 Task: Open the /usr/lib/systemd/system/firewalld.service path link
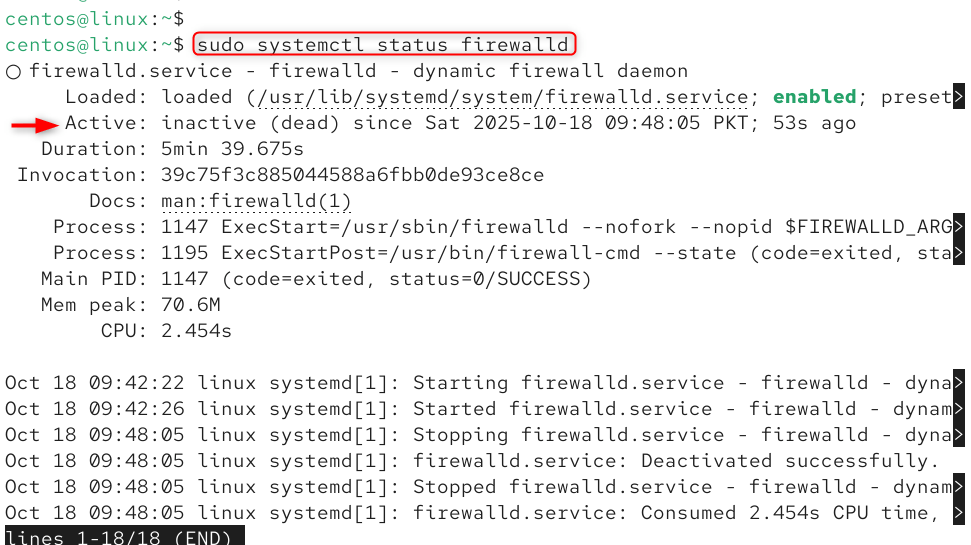click(x=504, y=97)
